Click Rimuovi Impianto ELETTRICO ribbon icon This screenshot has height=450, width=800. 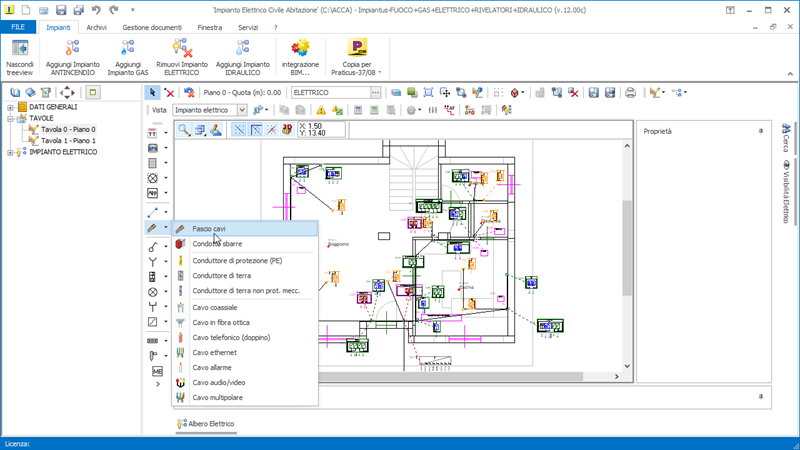pos(182,48)
